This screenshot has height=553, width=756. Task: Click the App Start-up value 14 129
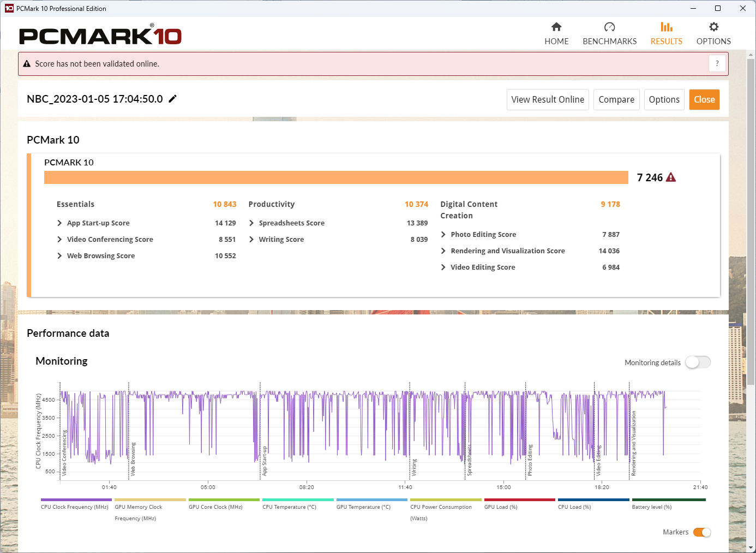(x=225, y=223)
